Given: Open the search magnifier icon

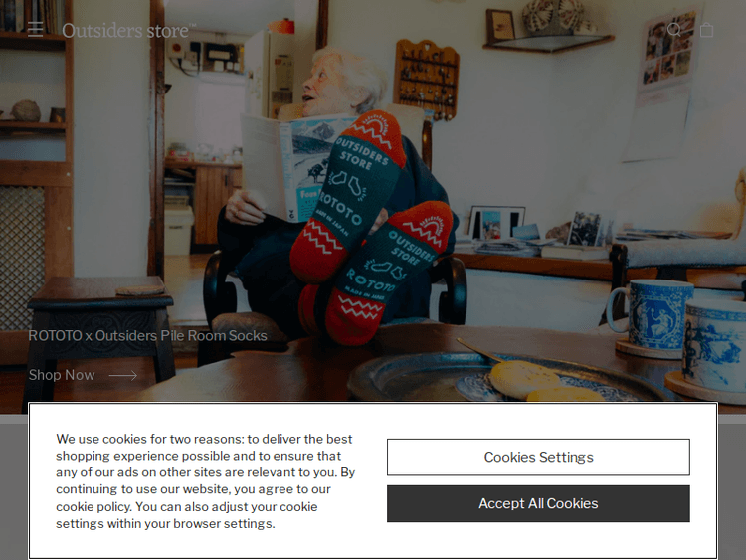Looking at the screenshot, I should [674, 30].
